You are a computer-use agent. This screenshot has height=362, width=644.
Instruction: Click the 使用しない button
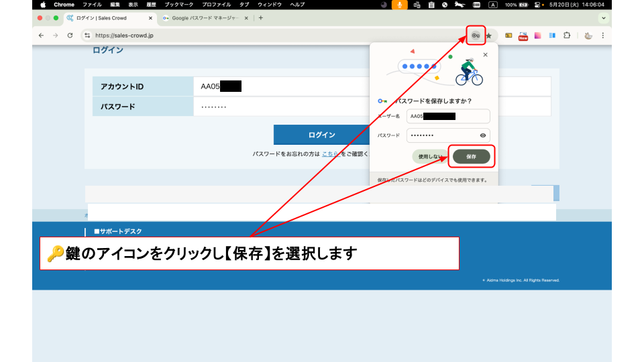pos(428,157)
